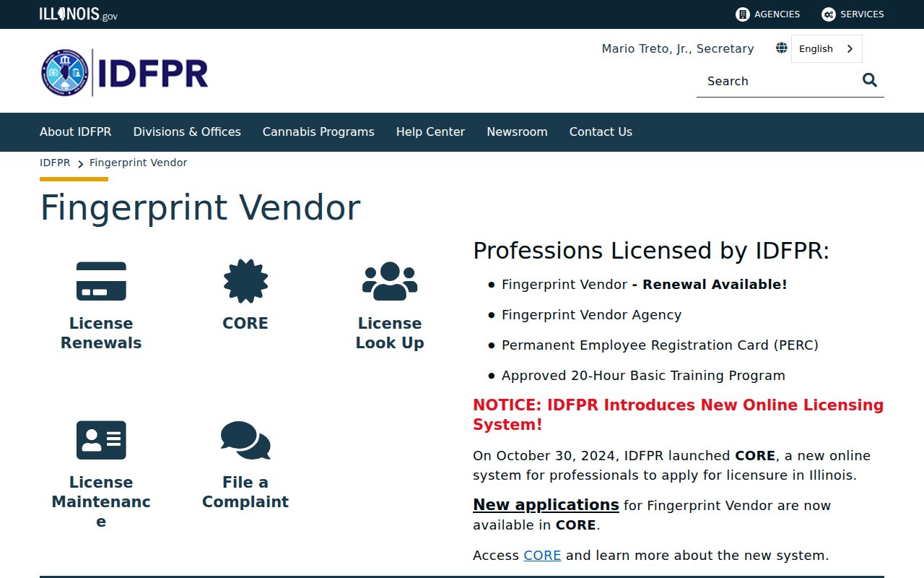
Task: Open the English language dropdown
Action: pos(827,48)
